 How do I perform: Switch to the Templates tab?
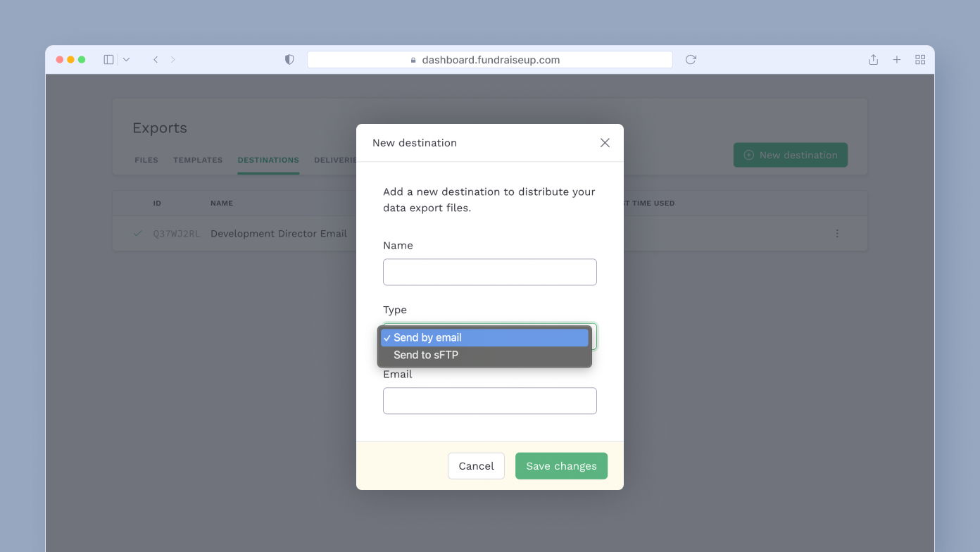tap(198, 161)
